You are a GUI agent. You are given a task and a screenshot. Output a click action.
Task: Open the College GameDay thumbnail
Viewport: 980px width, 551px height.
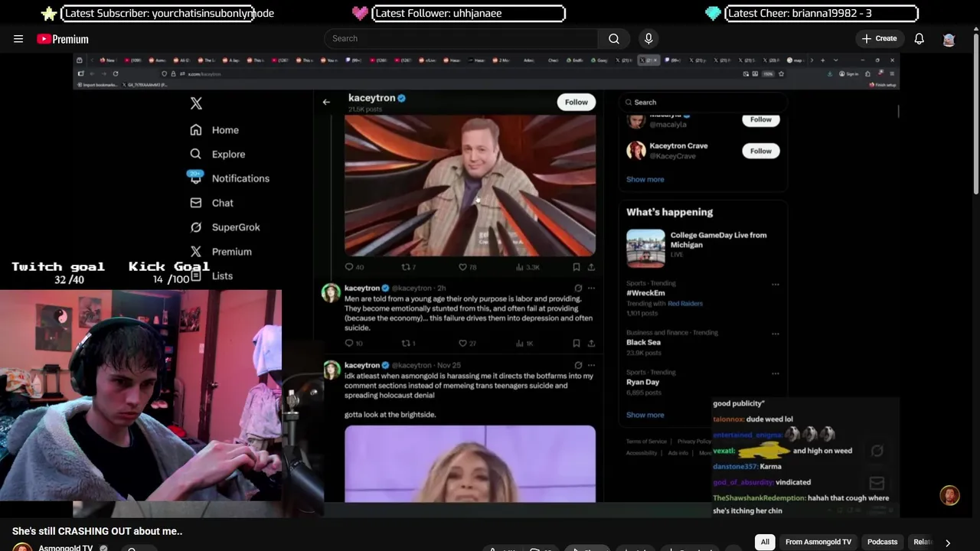(645, 248)
